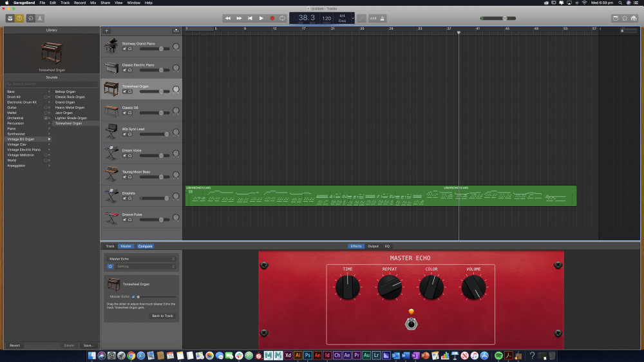Screen dimensions: 644x362
Task: Toggle the Cycle loop button
Action: point(282,18)
